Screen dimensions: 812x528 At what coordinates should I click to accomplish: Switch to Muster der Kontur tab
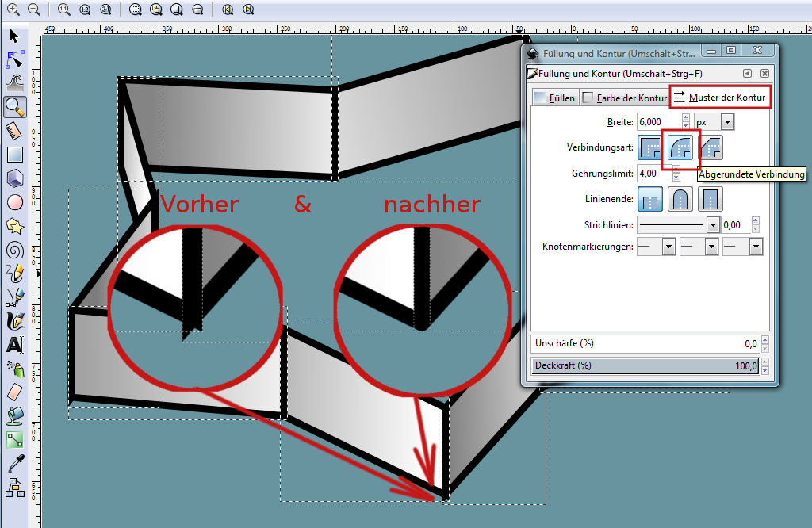tap(720, 98)
